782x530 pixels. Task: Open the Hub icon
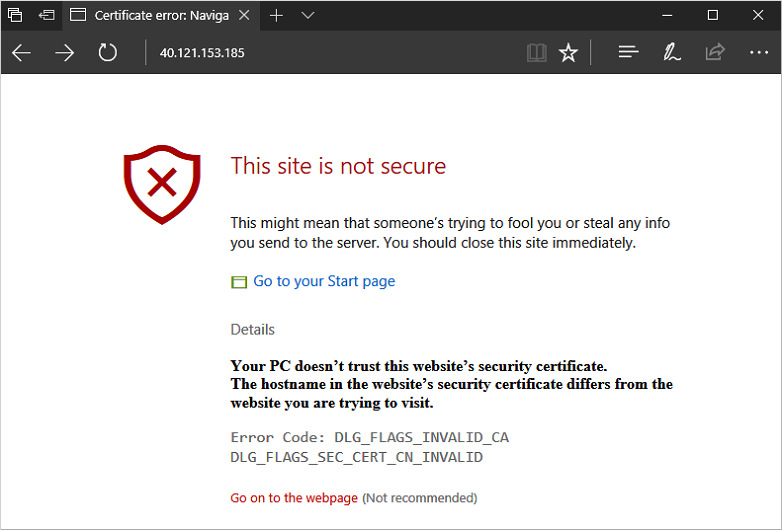628,53
